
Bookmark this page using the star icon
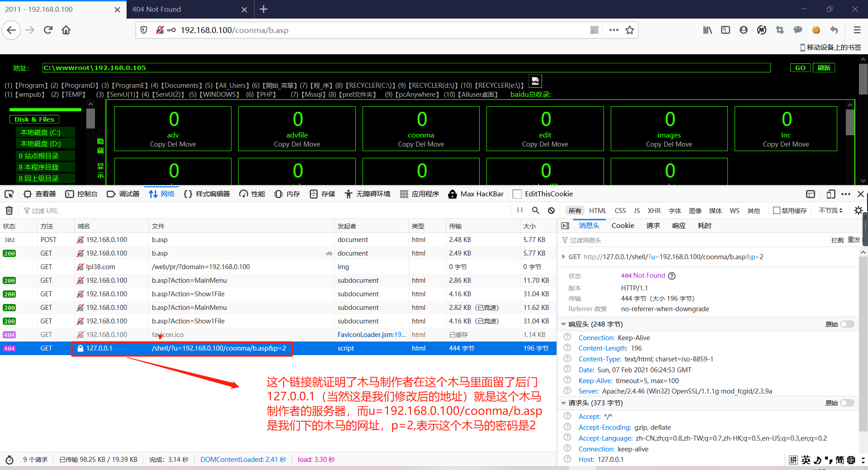[630, 30]
